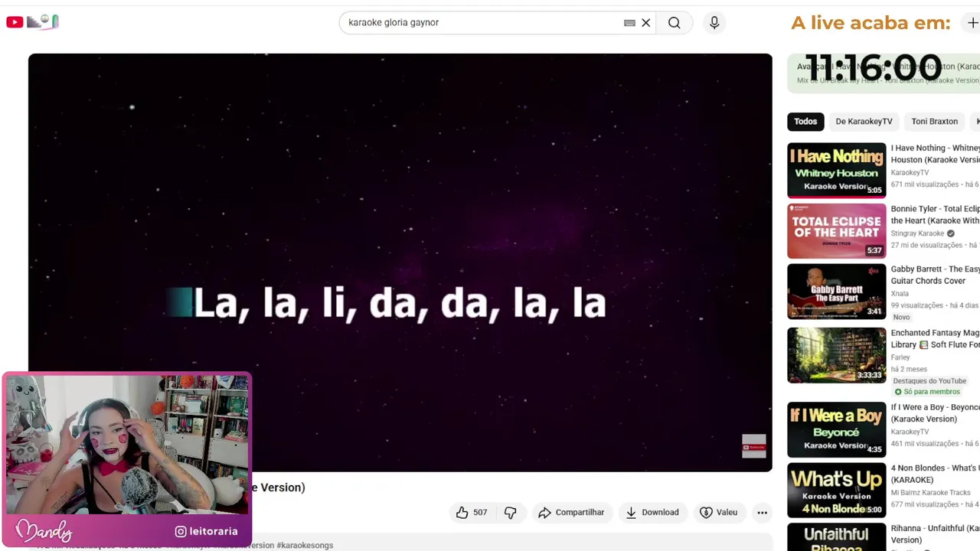Open Rihanna Unfaithful karaoke thumbnail

point(836,537)
